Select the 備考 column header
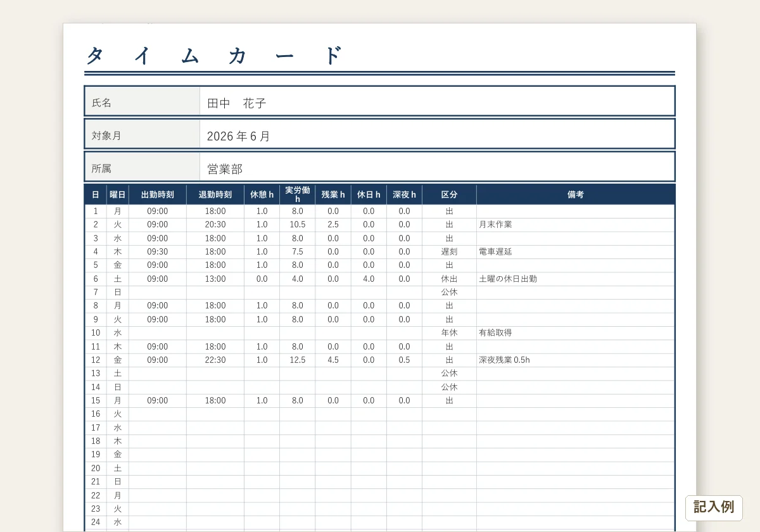The width and height of the screenshot is (760, 532). (576, 194)
